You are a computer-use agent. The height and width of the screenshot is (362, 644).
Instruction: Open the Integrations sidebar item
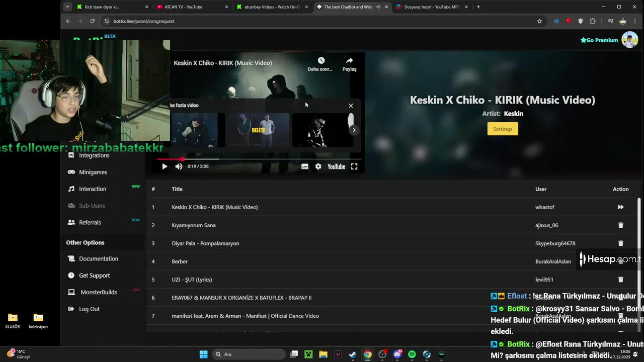coord(94,155)
